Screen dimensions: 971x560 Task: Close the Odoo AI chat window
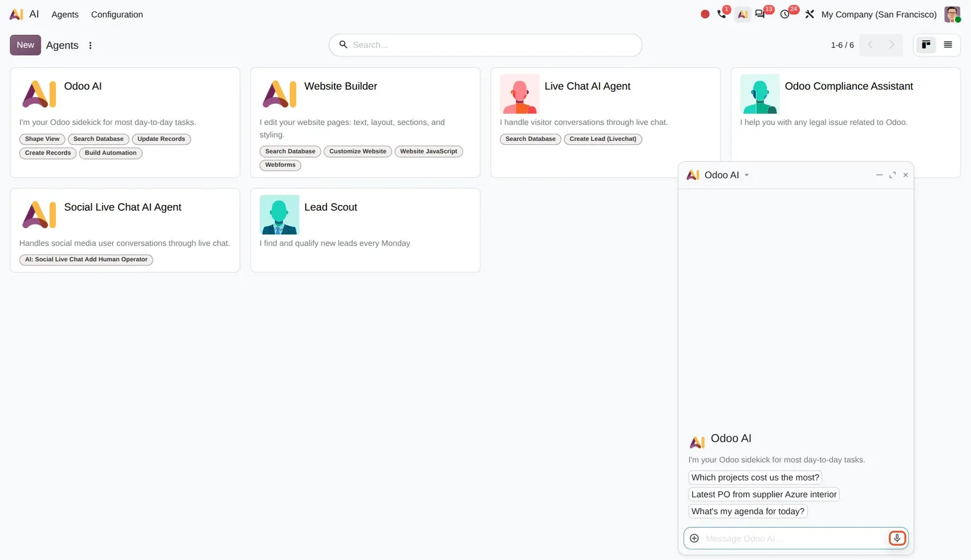click(905, 175)
